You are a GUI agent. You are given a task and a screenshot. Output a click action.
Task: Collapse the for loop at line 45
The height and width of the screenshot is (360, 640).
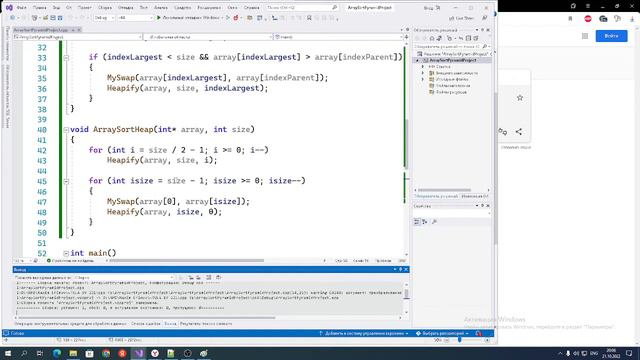[x=66, y=181]
